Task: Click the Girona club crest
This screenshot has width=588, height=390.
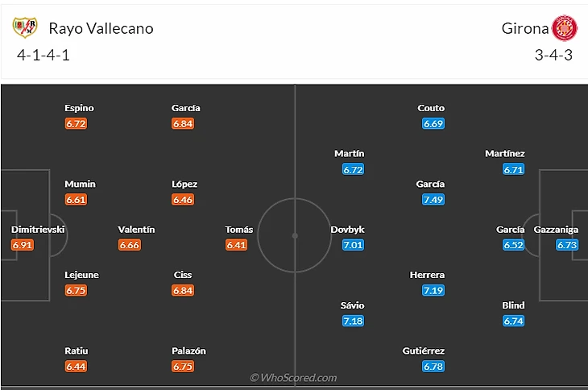Action: (x=565, y=28)
